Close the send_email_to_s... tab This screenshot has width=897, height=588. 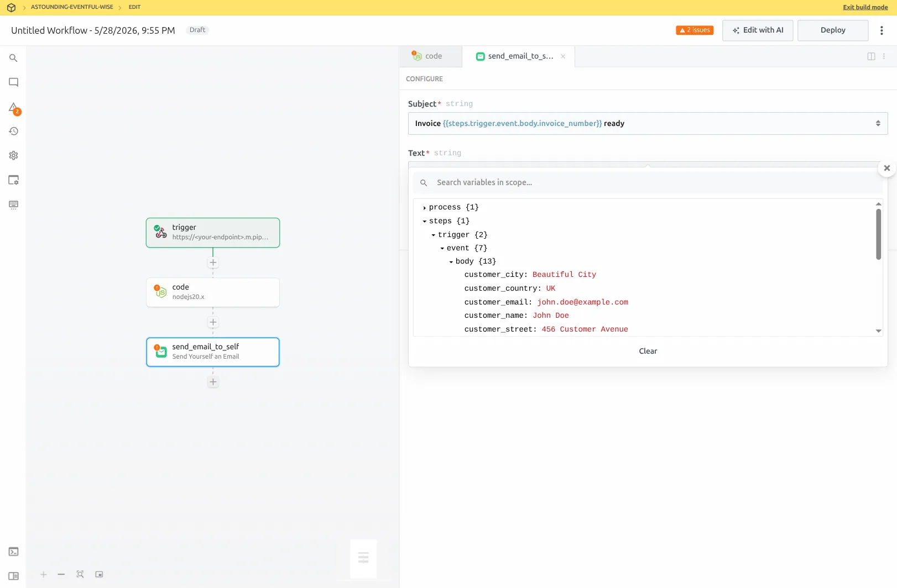point(563,56)
